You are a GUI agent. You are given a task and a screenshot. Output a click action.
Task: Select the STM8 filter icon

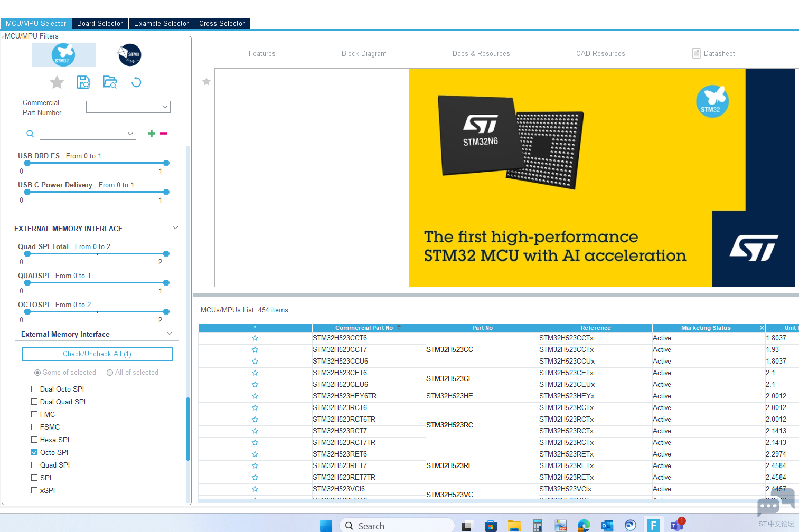(x=129, y=55)
